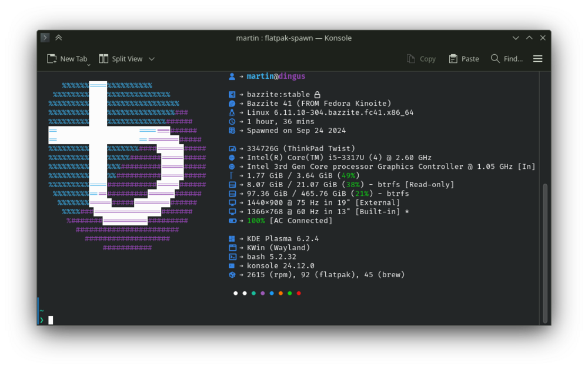This screenshot has height=369, width=588.
Task: Click the monitor icon beside 1366×768
Action: pos(232,212)
